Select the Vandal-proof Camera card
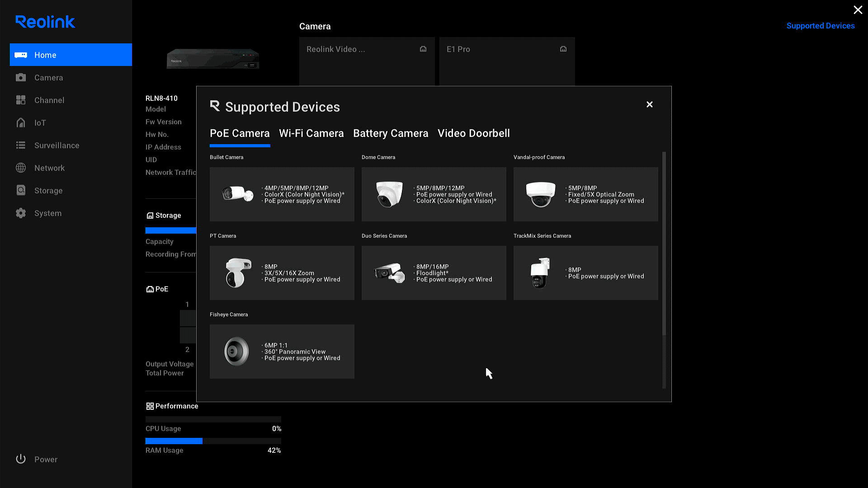868x488 pixels. (586, 194)
